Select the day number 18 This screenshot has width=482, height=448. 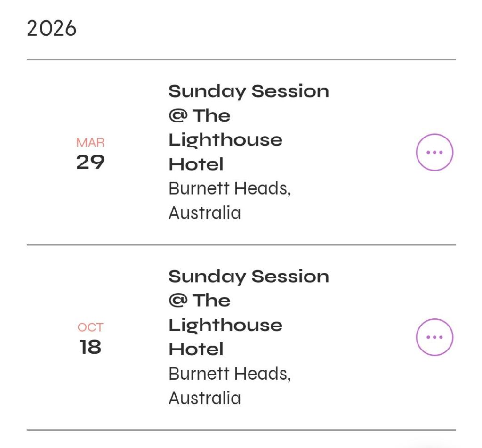click(x=90, y=347)
